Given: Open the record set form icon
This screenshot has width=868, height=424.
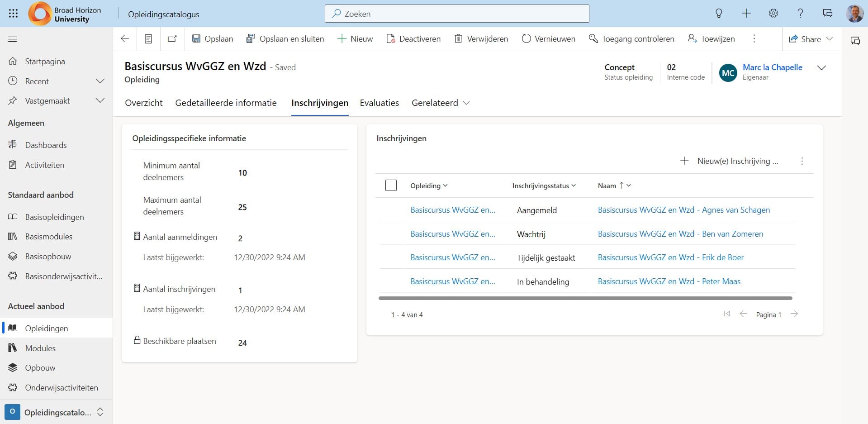Looking at the screenshot, I should (x=148, y=39).
